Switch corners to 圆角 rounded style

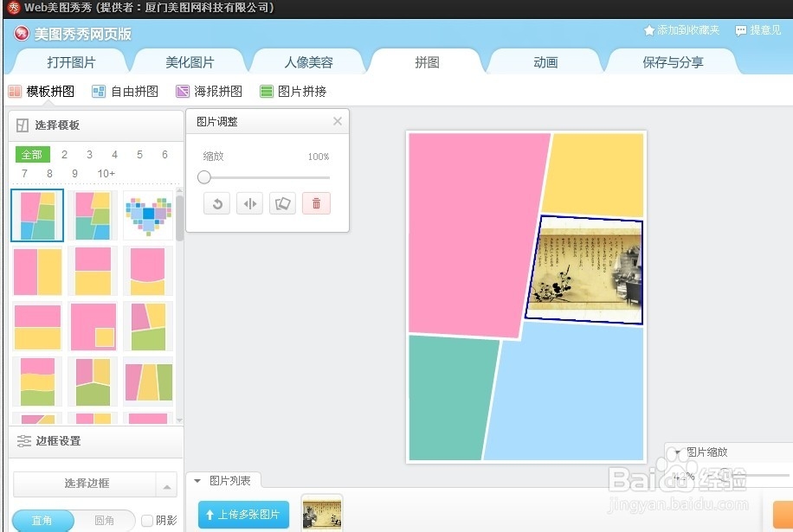[106, 521]
